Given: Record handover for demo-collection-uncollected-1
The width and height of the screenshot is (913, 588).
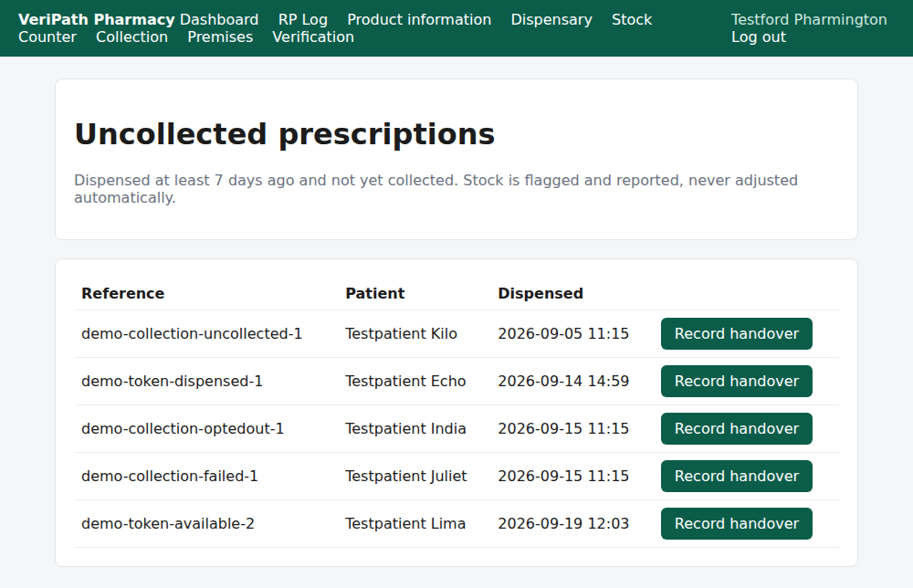Looking at the screenshot, I should pos(737,333).
